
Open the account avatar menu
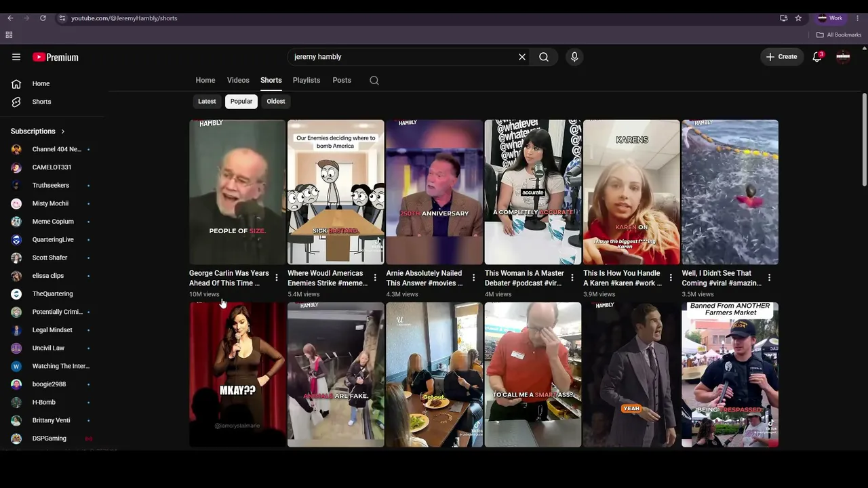pos(844,57)
